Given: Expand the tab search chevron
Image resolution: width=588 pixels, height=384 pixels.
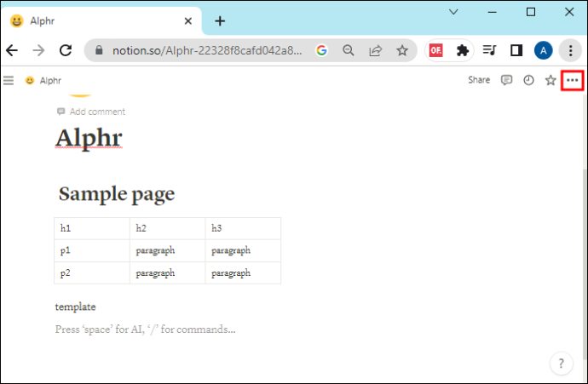Looking at the screenshot, I should point(453,12).
